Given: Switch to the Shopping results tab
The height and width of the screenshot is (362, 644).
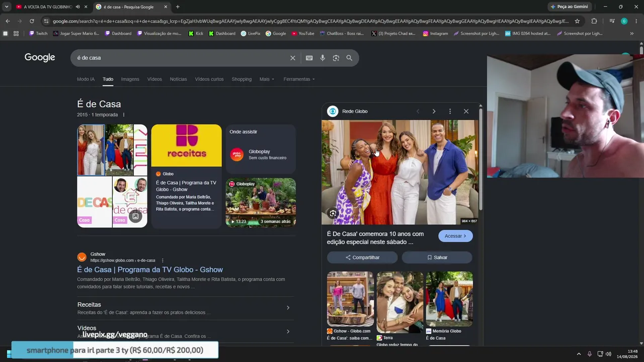Looking at the screenshot, I should 242,79.
